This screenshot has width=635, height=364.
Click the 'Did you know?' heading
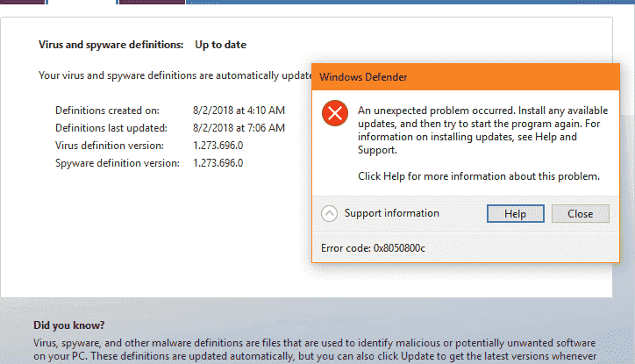68,325
